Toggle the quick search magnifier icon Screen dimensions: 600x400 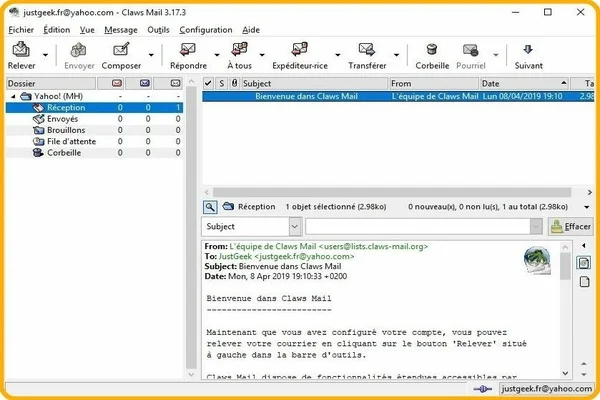(x=210, y=207)
